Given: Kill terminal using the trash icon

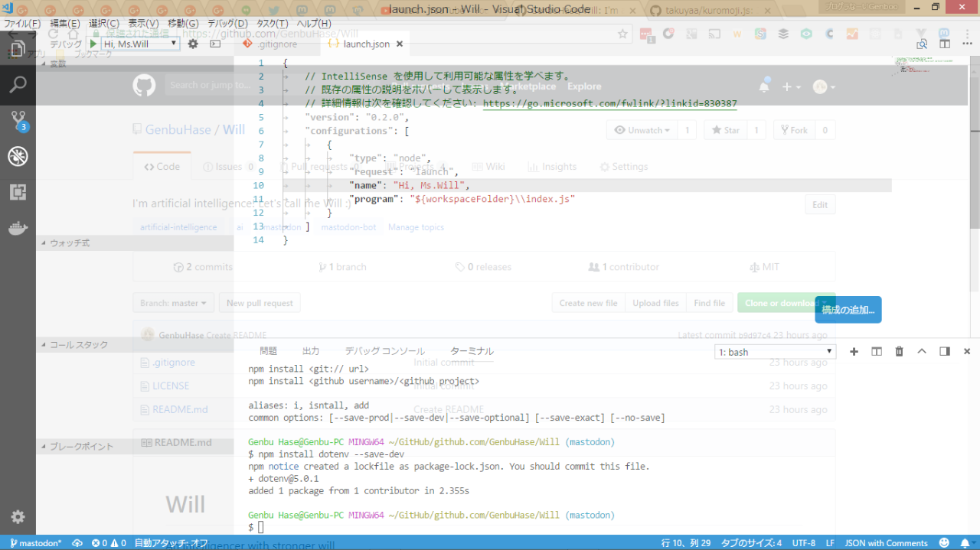Looking at the screenshot, I should (x=899, y=351).
